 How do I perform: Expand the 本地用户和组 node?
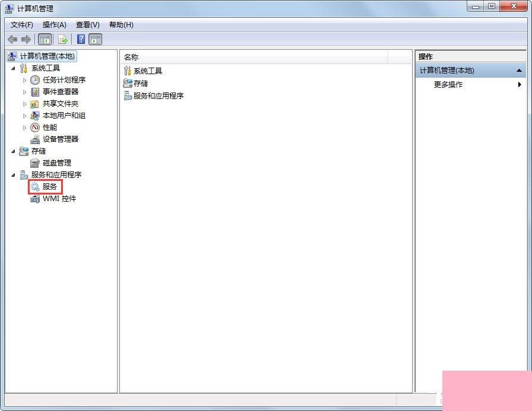[x=24, y=116]
